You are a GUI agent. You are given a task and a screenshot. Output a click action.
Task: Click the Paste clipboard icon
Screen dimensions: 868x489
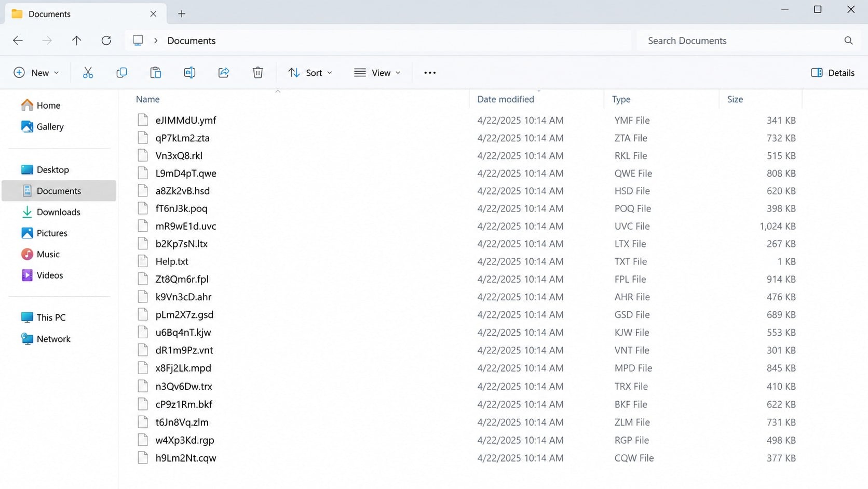coord(155,73)
